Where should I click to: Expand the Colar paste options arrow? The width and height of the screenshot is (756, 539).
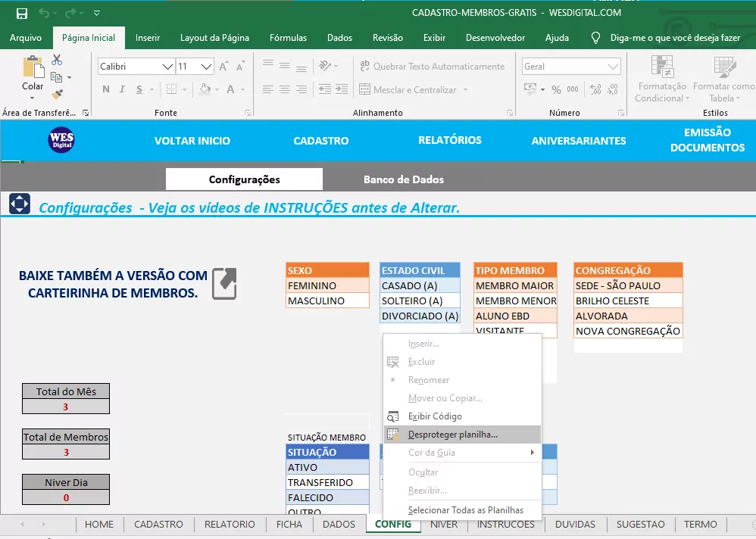tap(33, 98)
